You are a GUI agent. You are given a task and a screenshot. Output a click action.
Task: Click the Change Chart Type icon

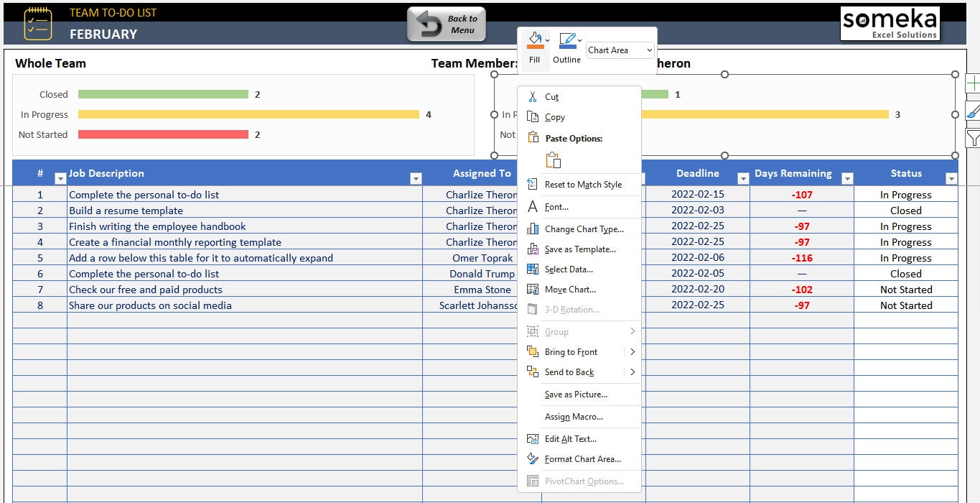533,229
